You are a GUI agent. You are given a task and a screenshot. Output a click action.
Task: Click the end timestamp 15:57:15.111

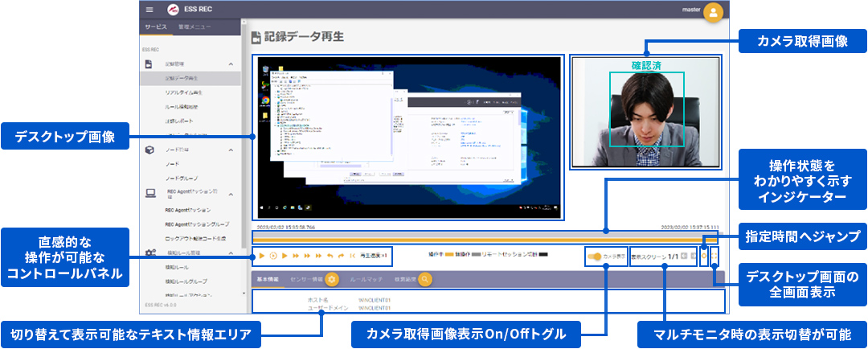click(x=690, y=227)
